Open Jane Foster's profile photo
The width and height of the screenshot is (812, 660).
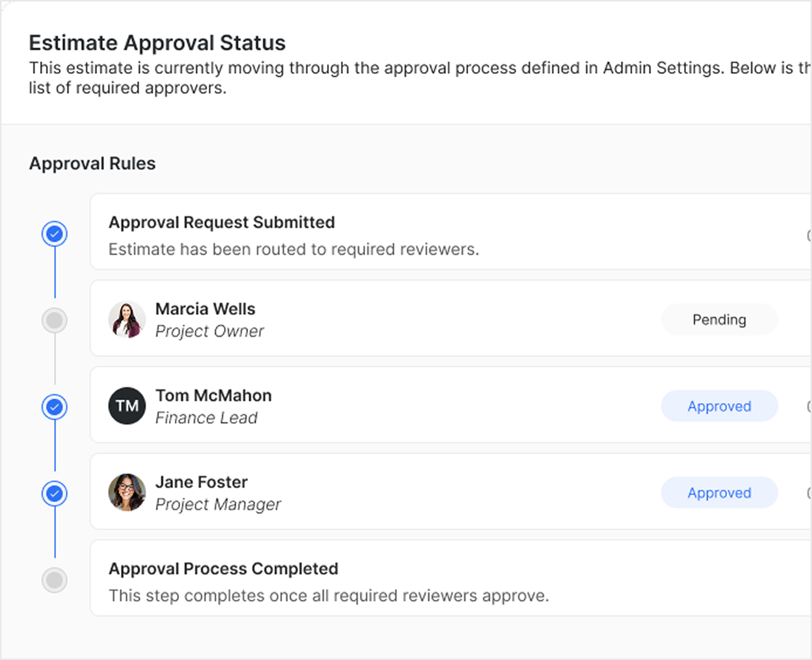tap(127, 492)
